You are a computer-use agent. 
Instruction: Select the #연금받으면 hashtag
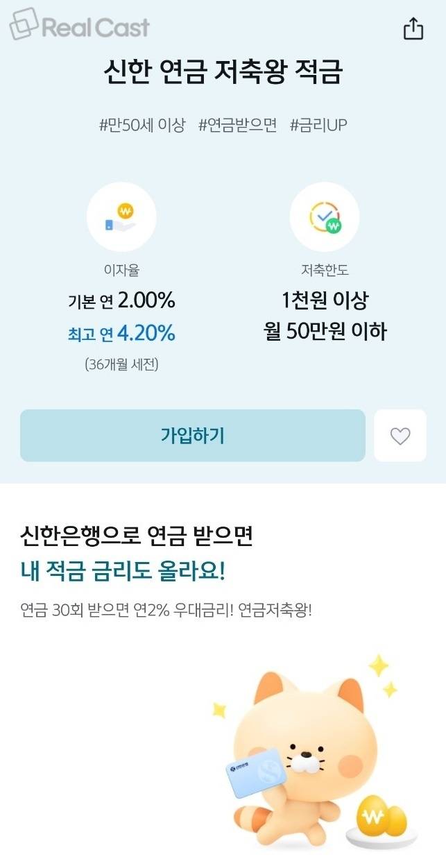point(237,126)
